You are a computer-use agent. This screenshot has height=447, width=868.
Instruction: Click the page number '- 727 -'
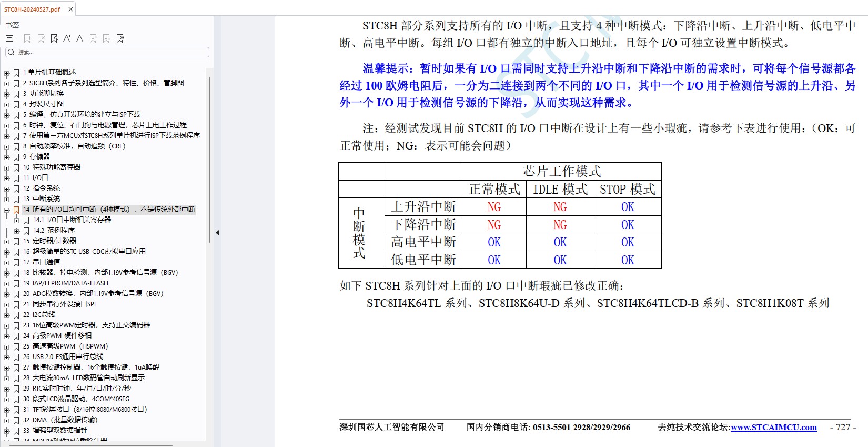pyautogui.click(x=843, y=427)
